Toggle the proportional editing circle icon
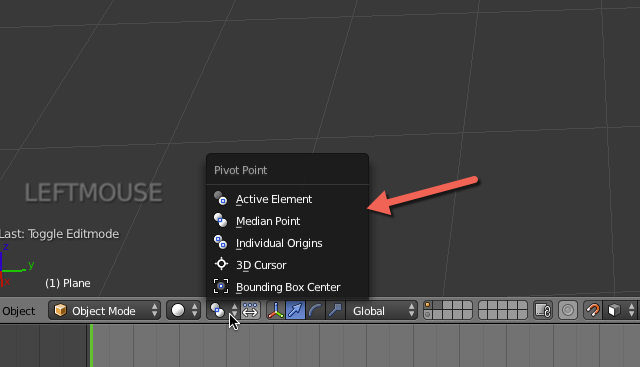 [x=568, y=311]
